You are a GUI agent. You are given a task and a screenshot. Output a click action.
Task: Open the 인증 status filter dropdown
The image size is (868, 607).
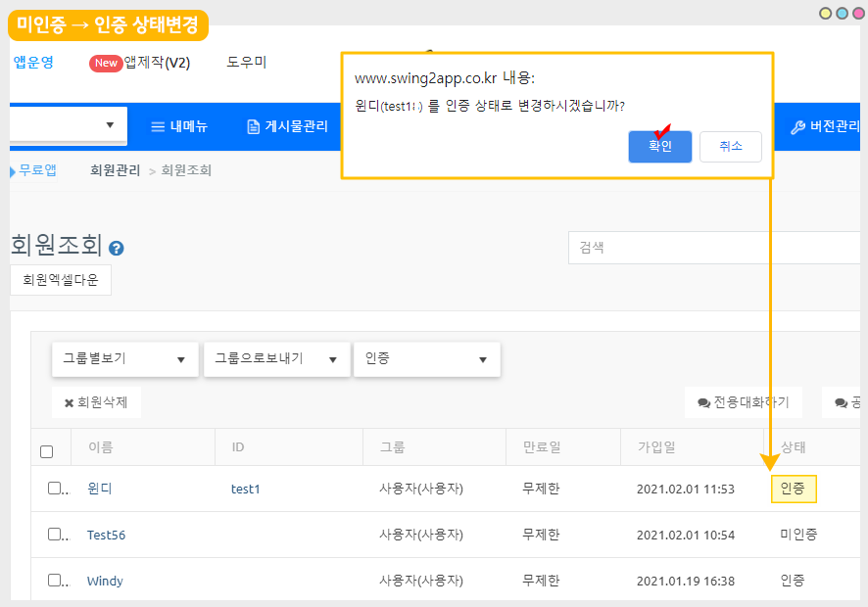pyautogui.click(x=426, y=359)
